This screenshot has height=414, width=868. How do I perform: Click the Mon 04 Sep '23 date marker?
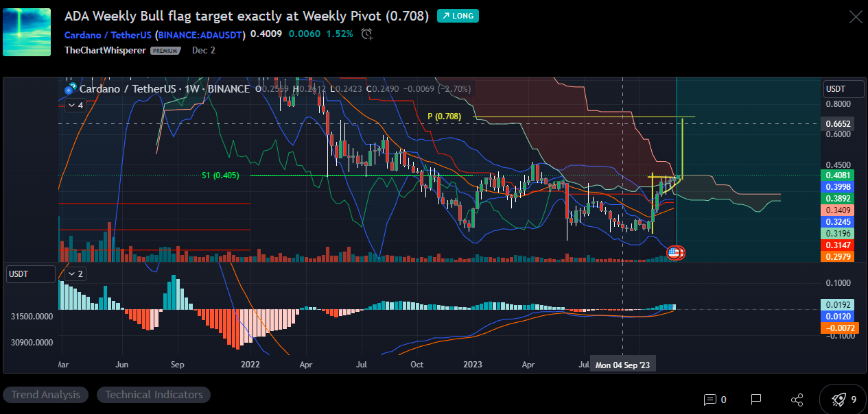[622, 365]
